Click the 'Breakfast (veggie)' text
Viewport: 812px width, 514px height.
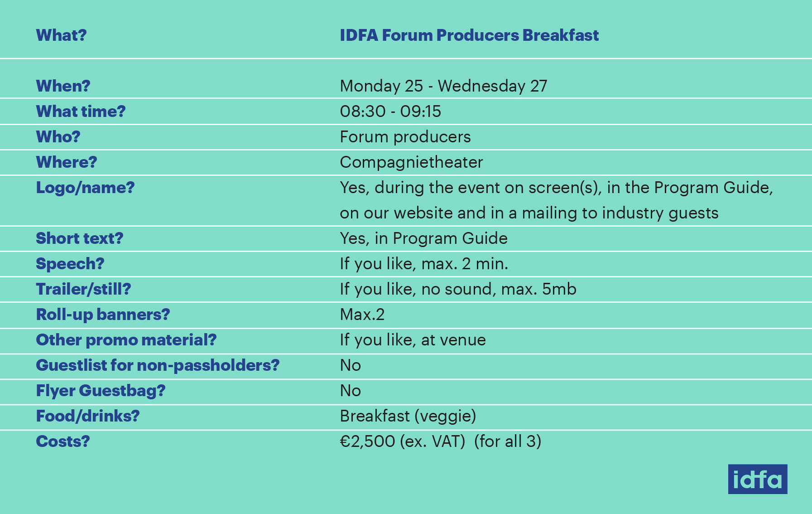[408, 416]
